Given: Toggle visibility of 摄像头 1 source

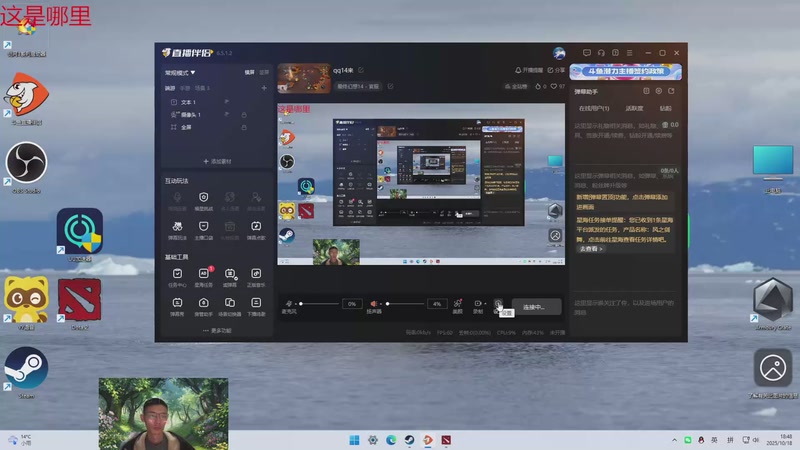Looking at the screenshot, I should point(227,114).
